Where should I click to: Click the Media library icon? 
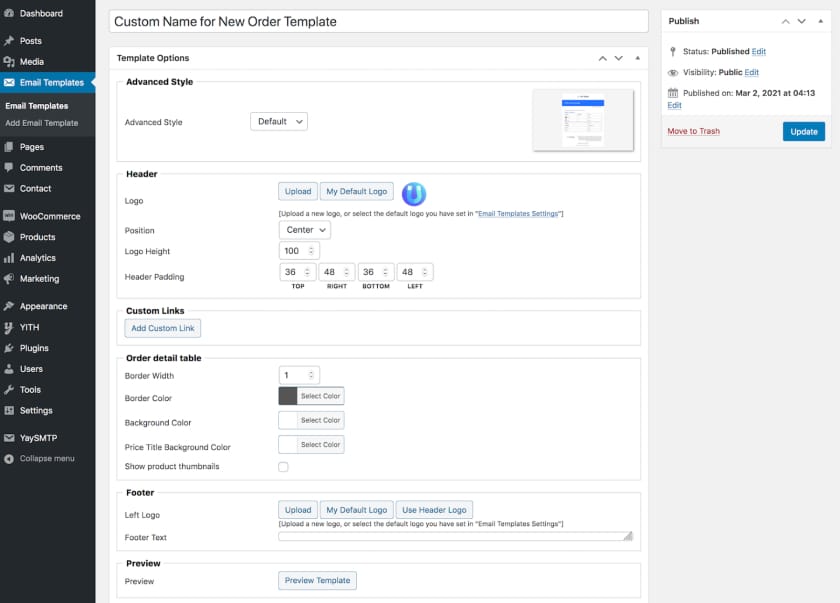click(9, 62)
